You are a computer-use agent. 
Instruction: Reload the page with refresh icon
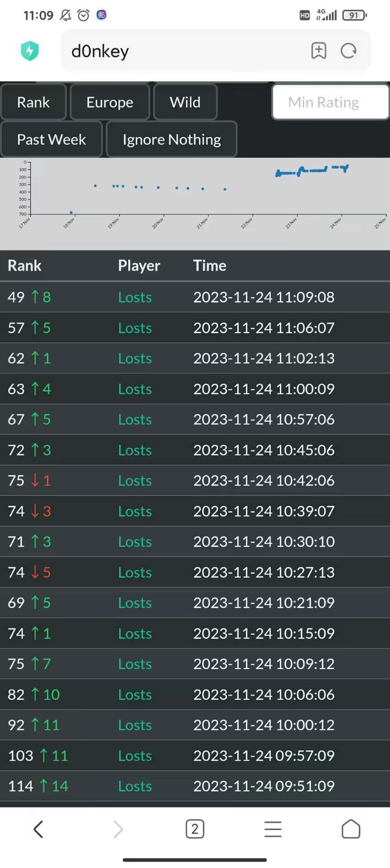click(x=349, y=51)
